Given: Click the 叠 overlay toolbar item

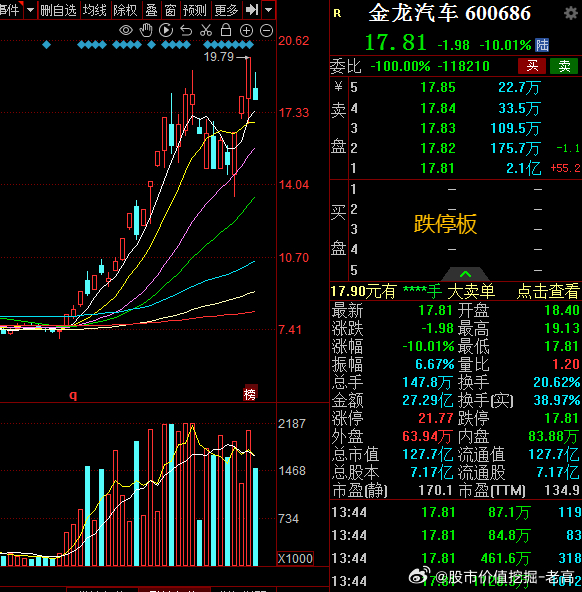Looking at the screenshot, I should click(x=151, y=10).
